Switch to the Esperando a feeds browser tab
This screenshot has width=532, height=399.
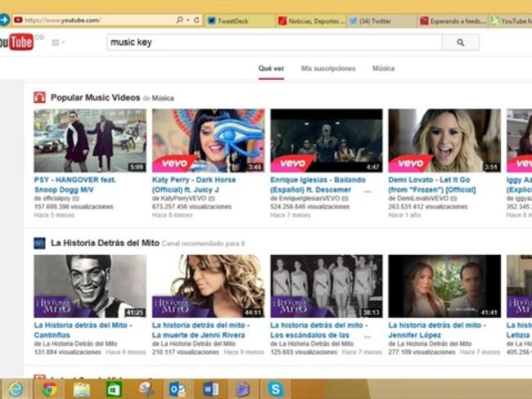click(453, 21)
